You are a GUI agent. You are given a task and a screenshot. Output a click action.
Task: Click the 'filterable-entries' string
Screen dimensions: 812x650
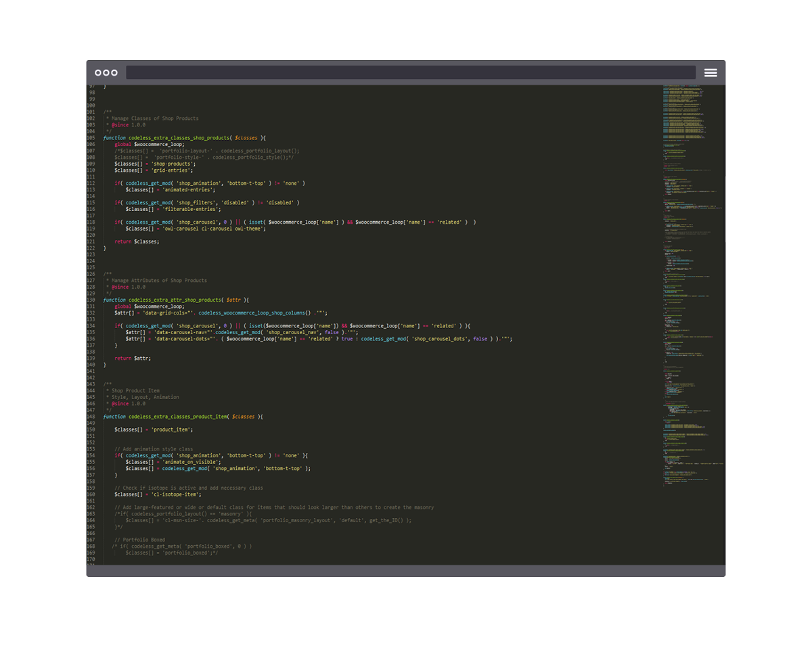(192, 209)
